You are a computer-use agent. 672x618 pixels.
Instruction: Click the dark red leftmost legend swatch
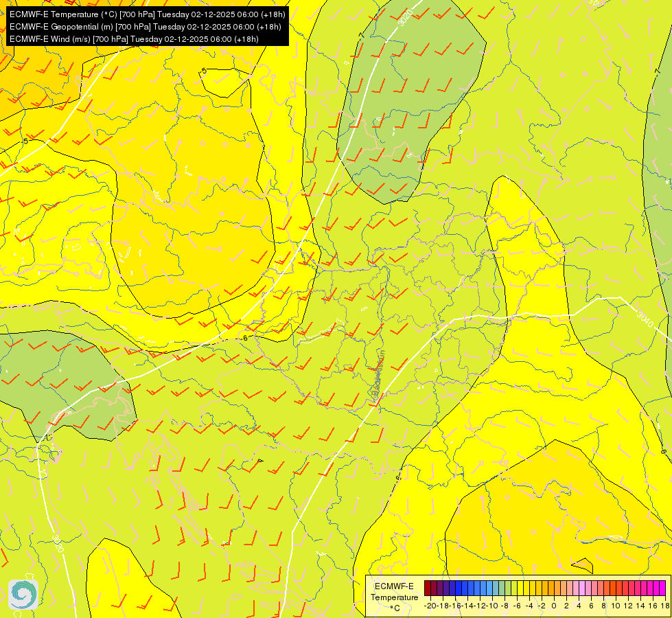[x=427, y=588]
